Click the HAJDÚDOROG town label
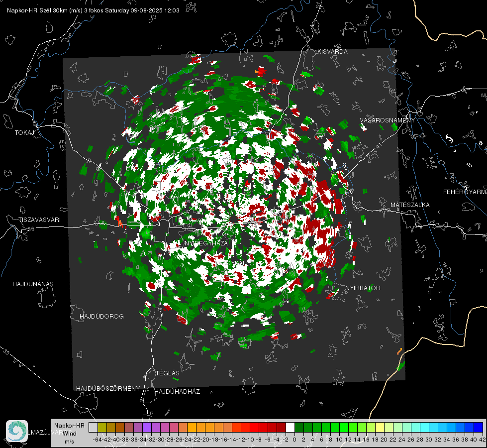This screenshot has height=448, width=487. [101, 317]
